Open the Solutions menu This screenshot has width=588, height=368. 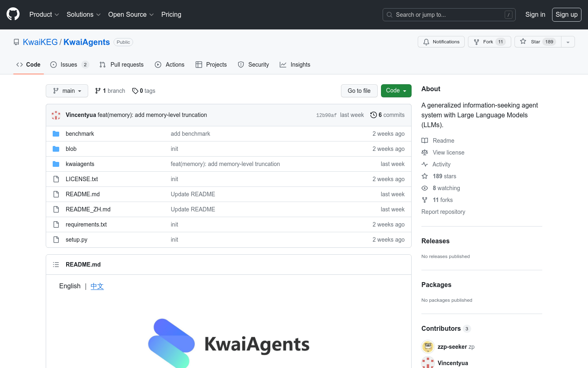point(83,14)
